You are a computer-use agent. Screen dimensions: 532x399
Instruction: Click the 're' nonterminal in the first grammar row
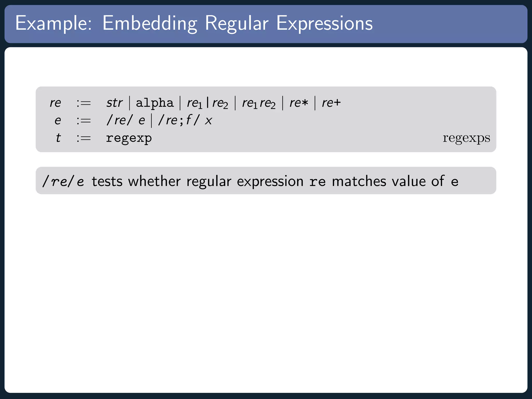(55, 103)
